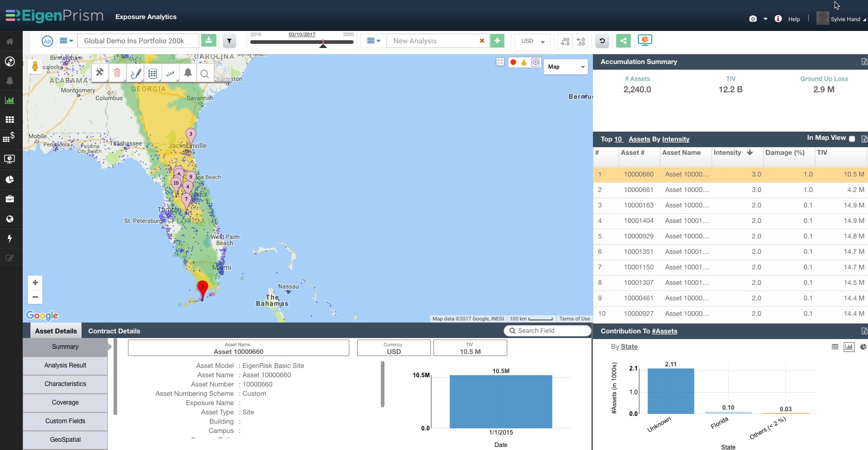Toggle the purple target map layer
This screenshot has height=450, width=868.
click(x=536, y=62)
